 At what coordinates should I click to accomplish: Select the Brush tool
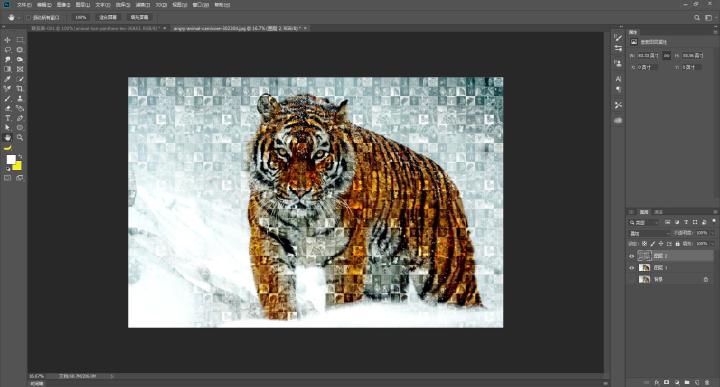[7, 98]
